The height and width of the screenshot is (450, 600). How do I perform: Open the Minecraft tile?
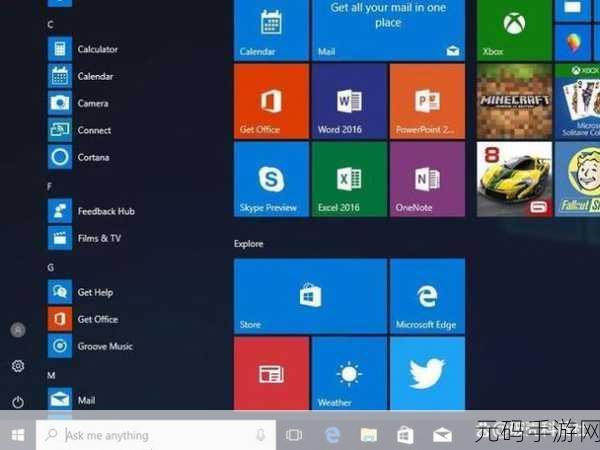pos(514,101)
